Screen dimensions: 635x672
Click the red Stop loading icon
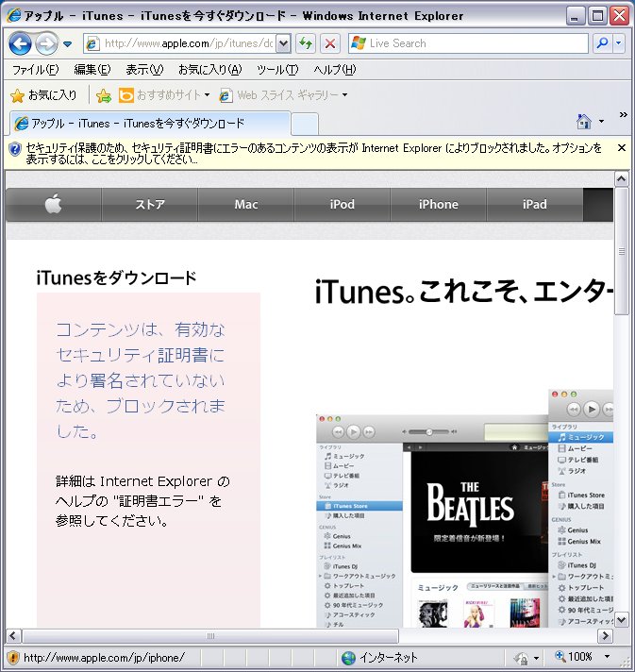pos(329,43)
